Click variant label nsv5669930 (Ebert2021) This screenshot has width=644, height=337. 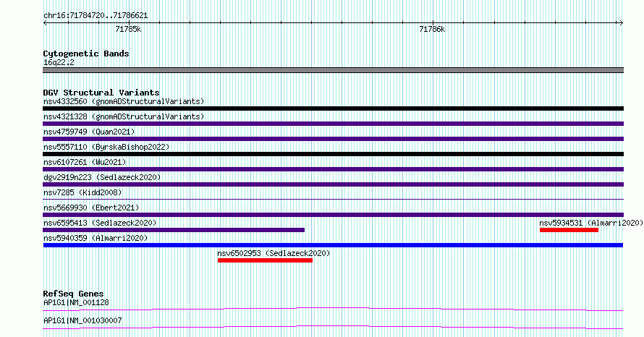pyautogui.click(x=91, y=208)
